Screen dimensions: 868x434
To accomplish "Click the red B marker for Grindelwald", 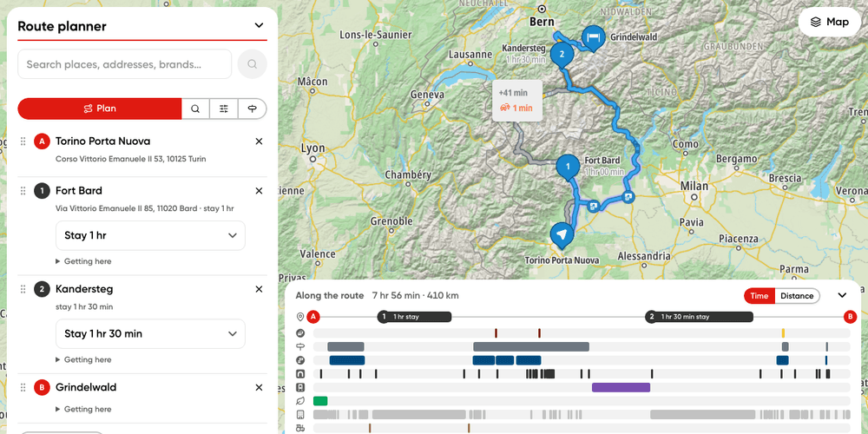I will tap(42, 387).
